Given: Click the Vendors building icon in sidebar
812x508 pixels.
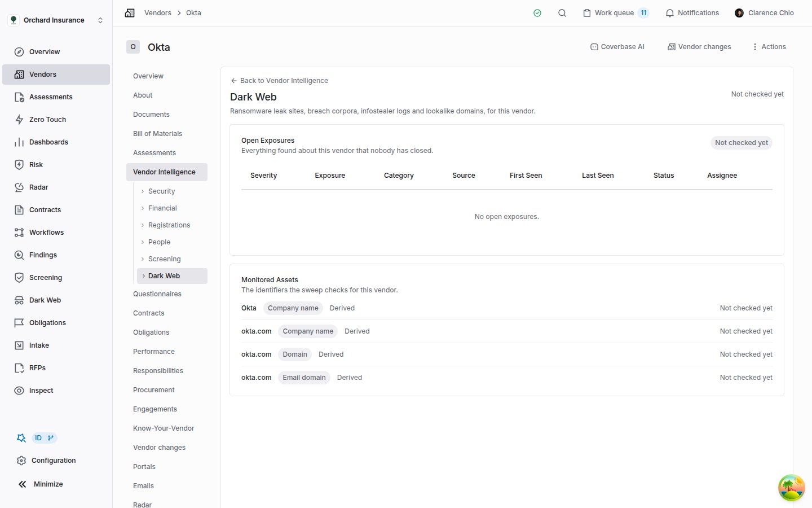Looking at the screenshot, I should pos(19,75).
